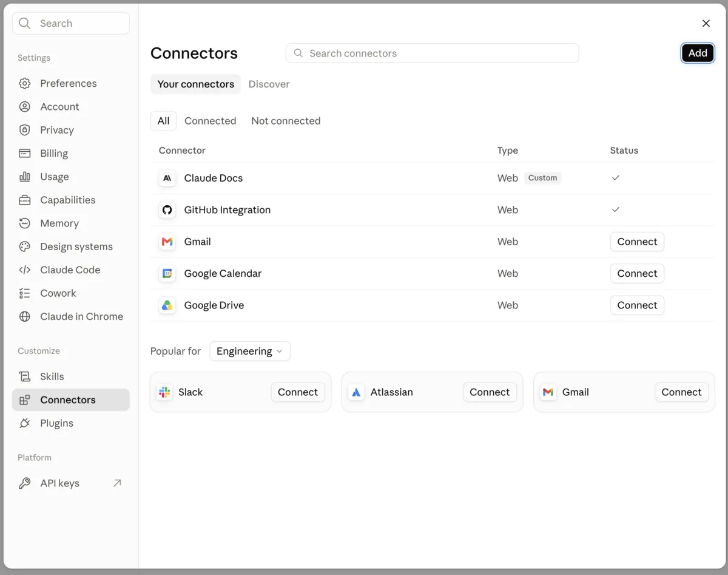
Task: Click the GitHub Integration octocat logo
Action: tap(167, 210)
